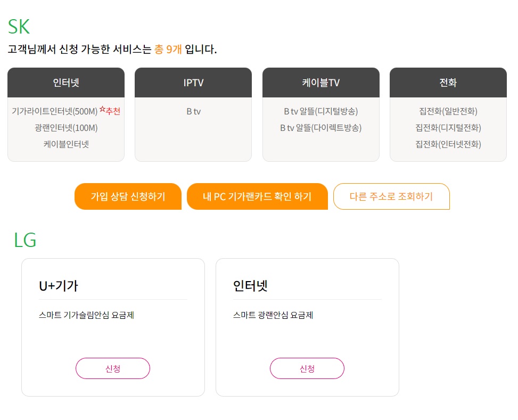518x420 pixels.
Task: Select 집전화(인터넷전화) option
Action: tap(448, 144)
